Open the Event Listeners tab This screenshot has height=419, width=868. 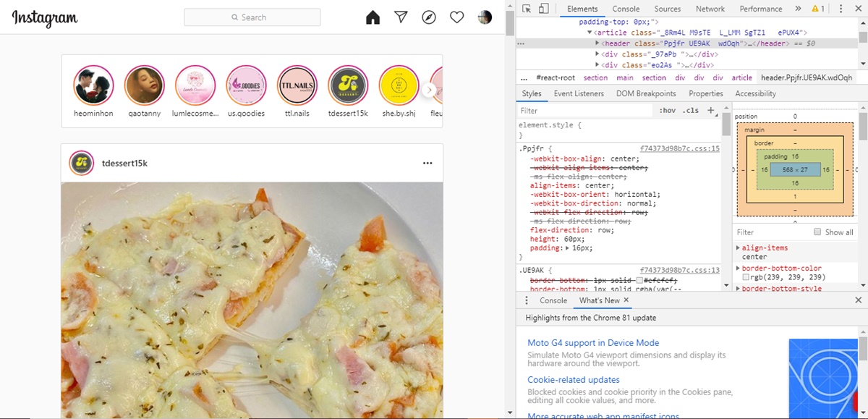coord(579,93)
